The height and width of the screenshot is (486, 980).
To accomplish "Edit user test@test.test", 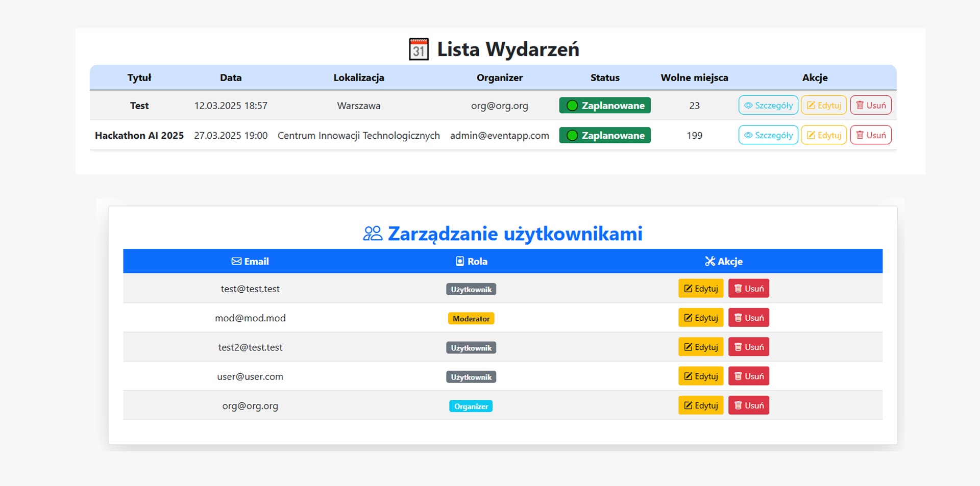I will (x=701, y=288).
